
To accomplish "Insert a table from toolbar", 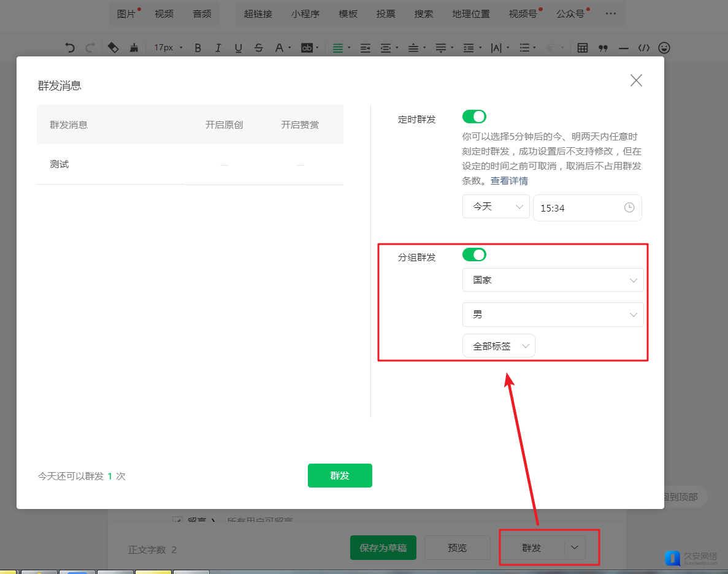I will tap(582, 48).
